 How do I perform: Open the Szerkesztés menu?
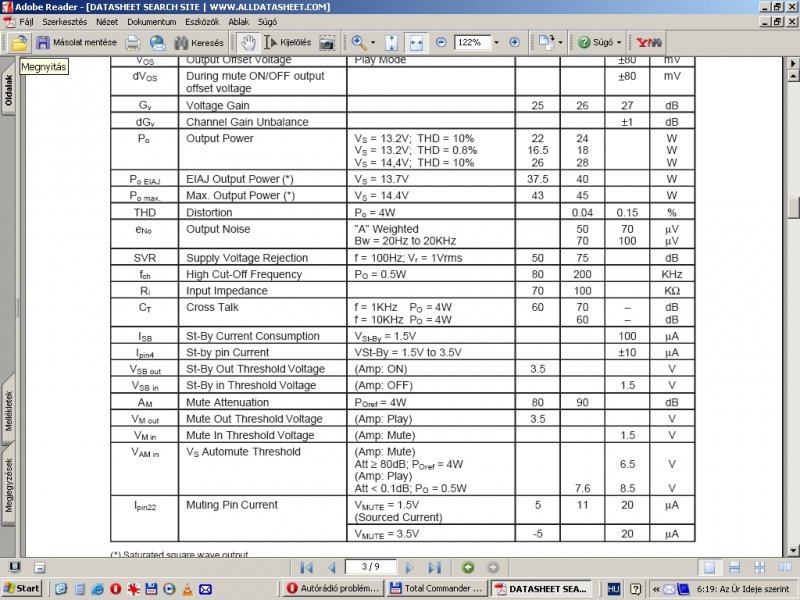64,22
